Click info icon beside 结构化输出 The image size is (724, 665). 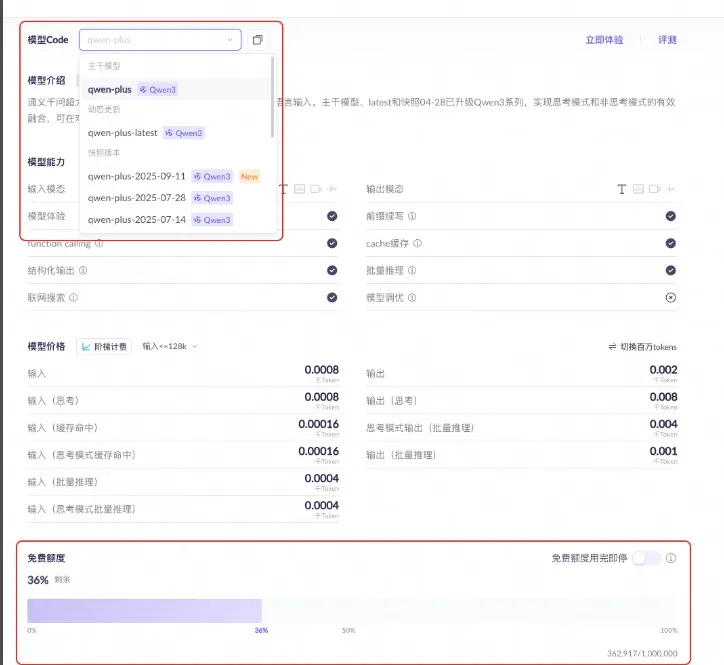(x=83, y=271)
